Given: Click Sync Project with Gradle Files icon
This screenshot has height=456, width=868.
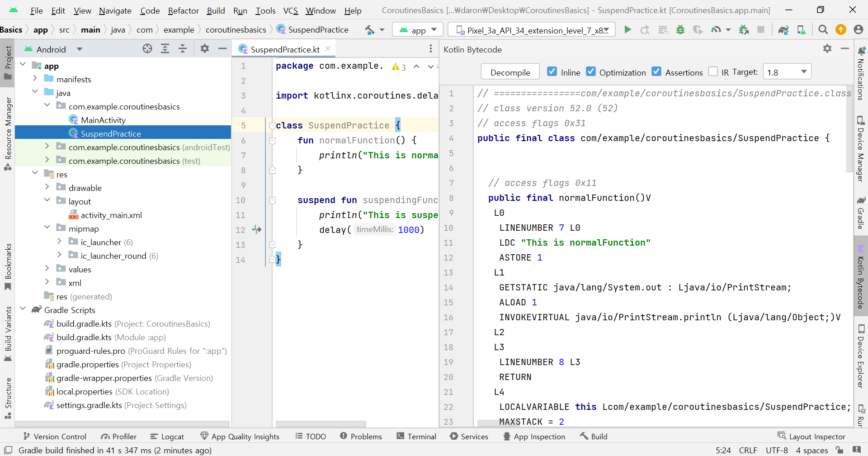Looking at the screenshot, I should pos(783,30).
